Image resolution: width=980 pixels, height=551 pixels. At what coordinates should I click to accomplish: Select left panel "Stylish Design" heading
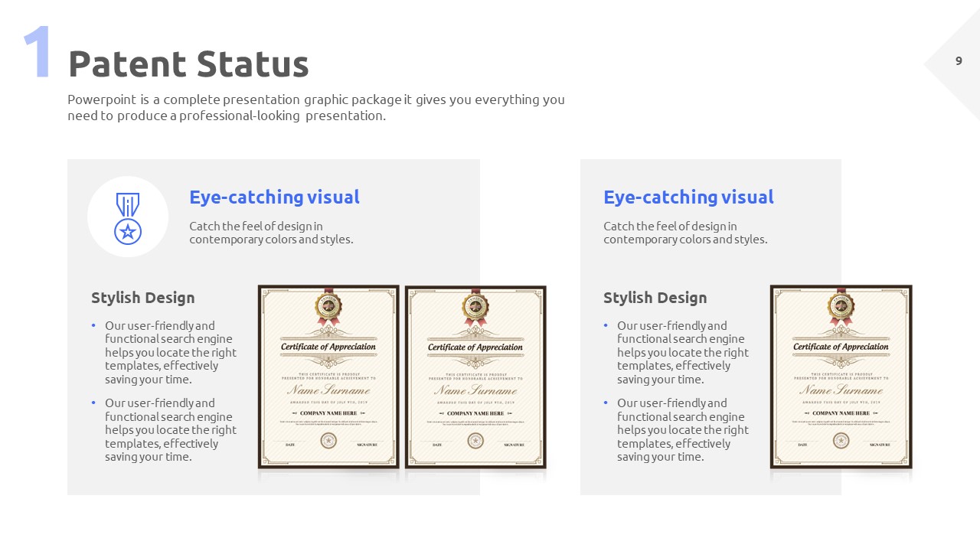click(x=143, y=298)
